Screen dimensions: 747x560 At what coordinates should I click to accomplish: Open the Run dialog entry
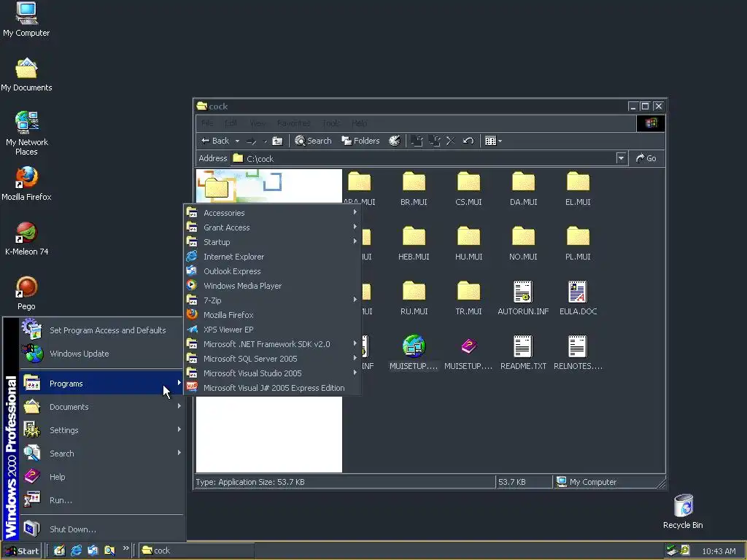(101, 500)
